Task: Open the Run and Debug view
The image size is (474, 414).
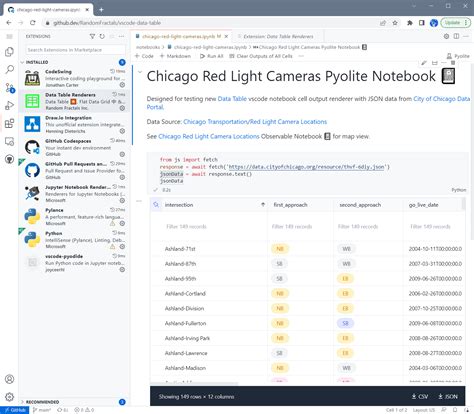Action: pyautogui.click(x=10, y=106)
